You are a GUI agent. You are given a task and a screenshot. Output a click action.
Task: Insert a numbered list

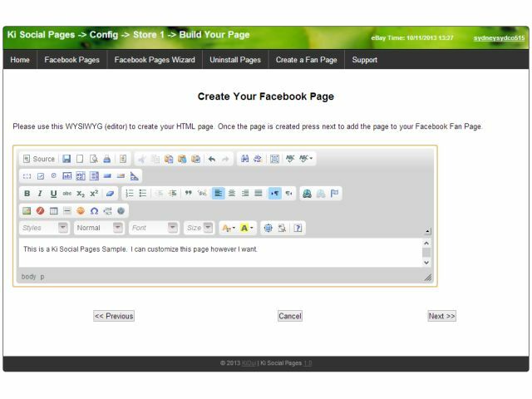coord(130,194)
